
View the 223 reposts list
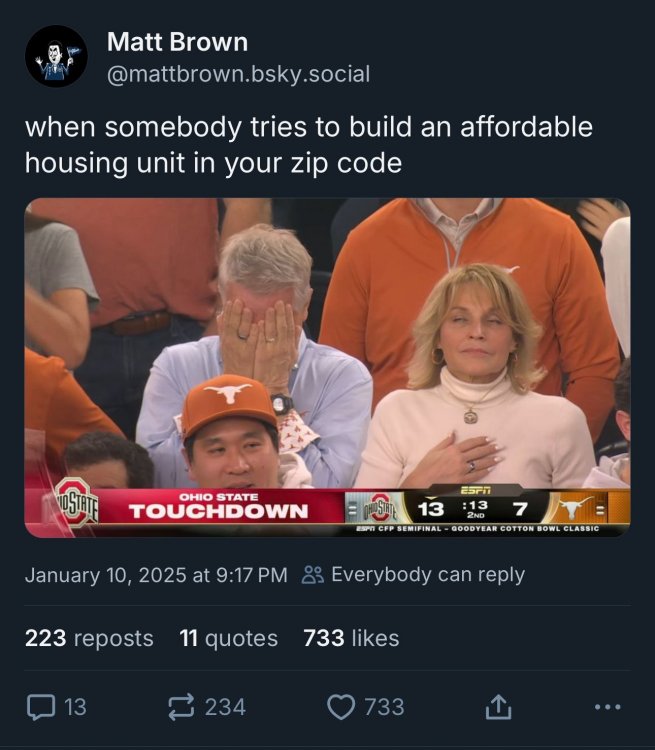89,638
